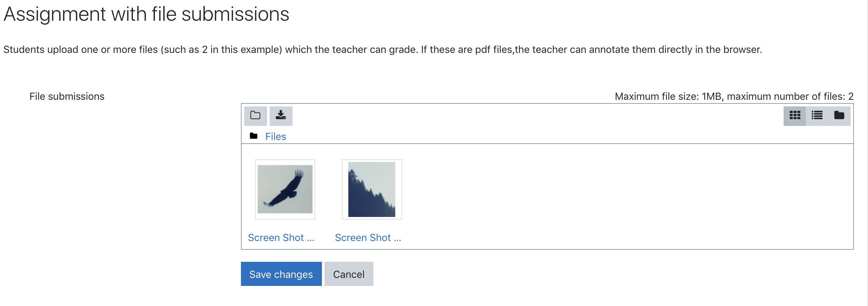This screenshot has width=868, height=306.
Task: Click the black folder icon beside Files
Action: (x=254, y=136)
